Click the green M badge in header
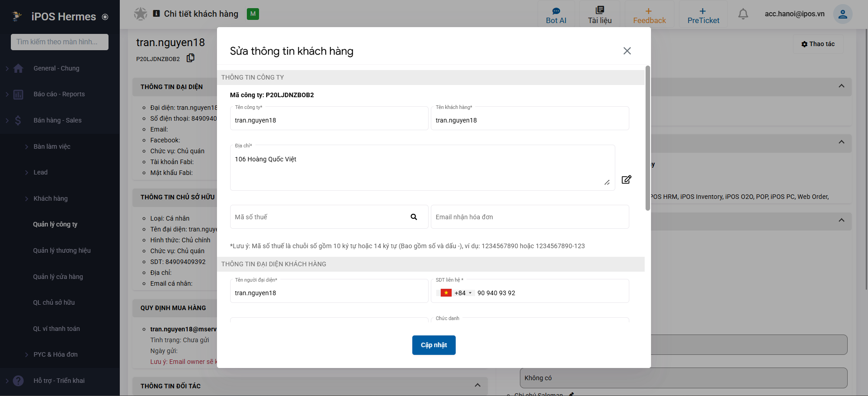 coord(253,14)
